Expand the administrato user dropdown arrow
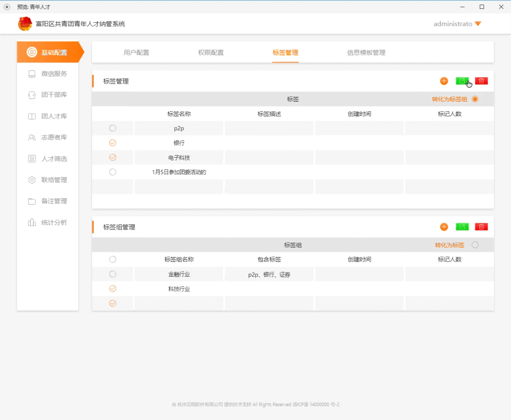 (478, 24)
